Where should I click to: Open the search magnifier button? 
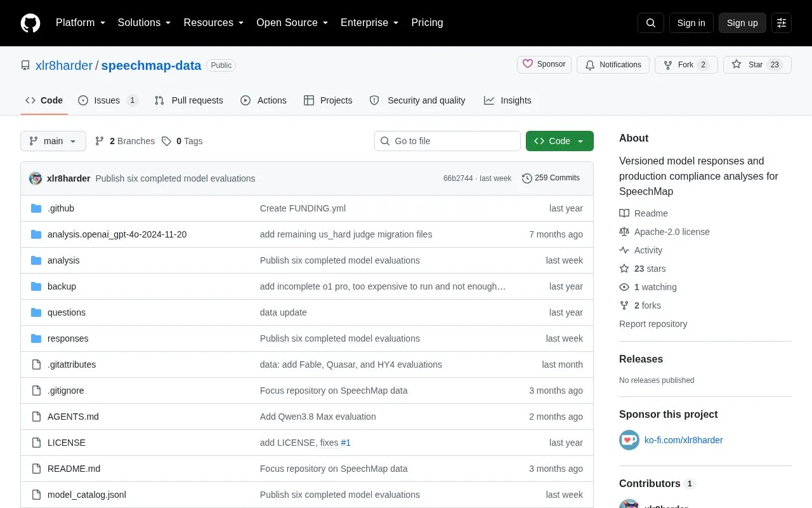[651, 23]
